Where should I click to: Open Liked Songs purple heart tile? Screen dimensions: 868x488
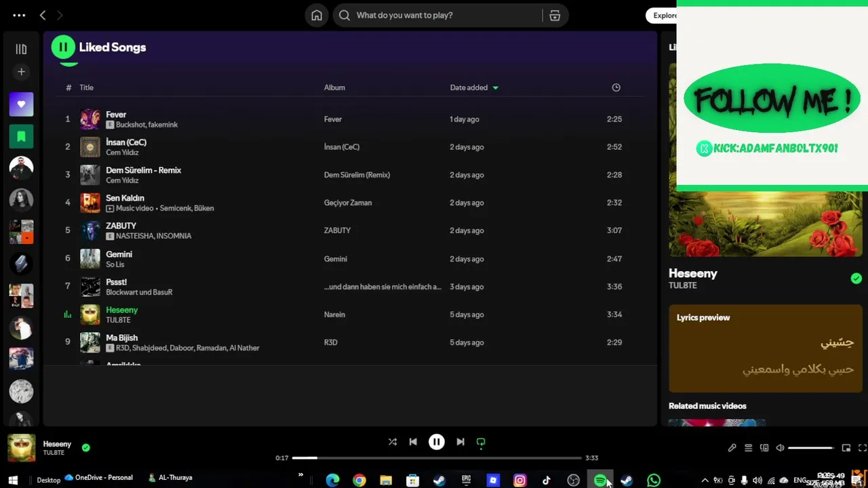(x=21, y=104)
